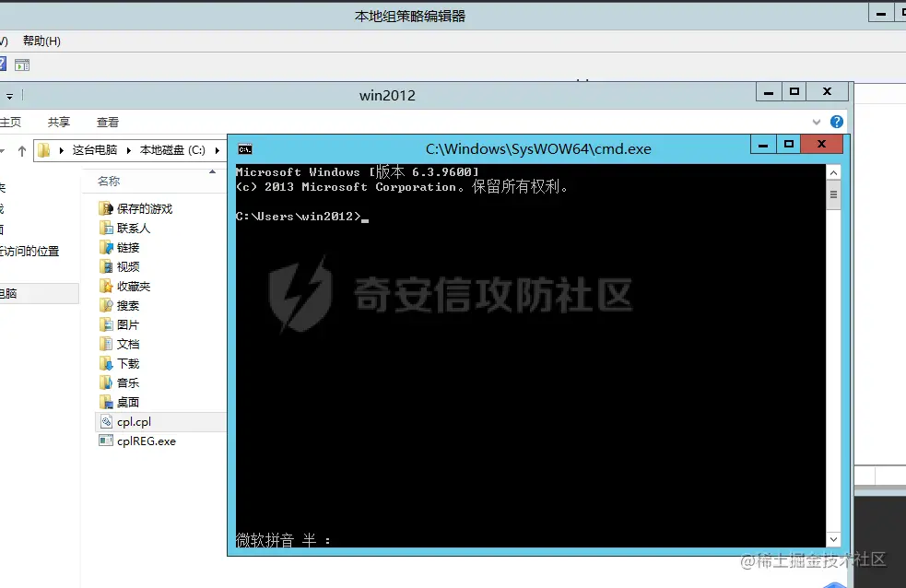Expand the arrow after 这台电脑 in address bar
Screen dimensions: 906x588
coord(128,151)
